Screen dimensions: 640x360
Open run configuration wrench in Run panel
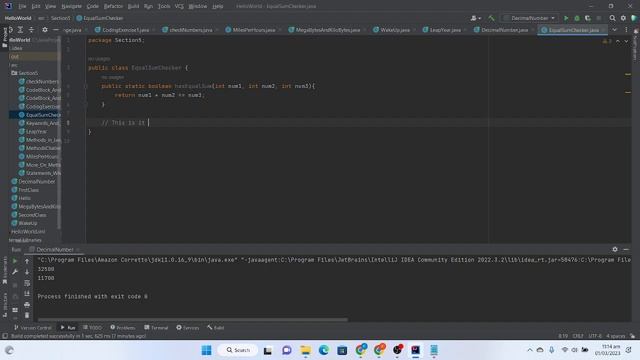point(15,271)
